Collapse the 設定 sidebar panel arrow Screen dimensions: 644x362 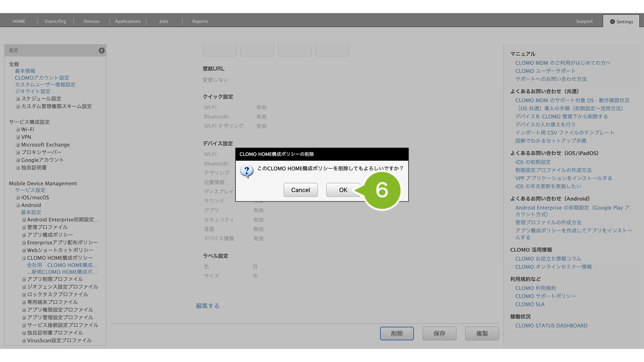[102, 51]
